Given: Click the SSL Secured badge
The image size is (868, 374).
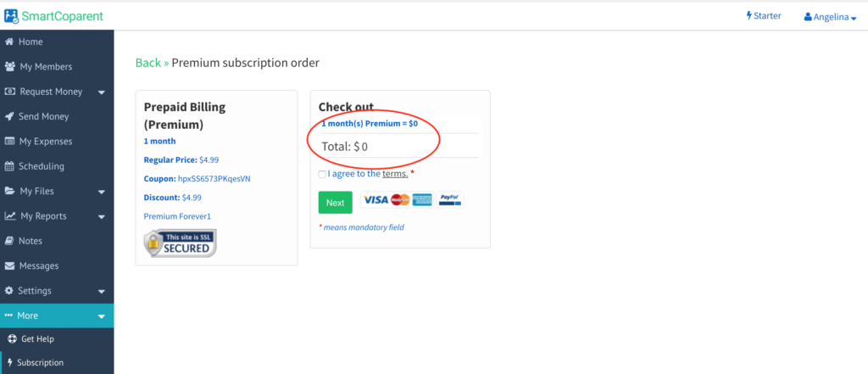Looking at the screenshot, I should 180,243.
